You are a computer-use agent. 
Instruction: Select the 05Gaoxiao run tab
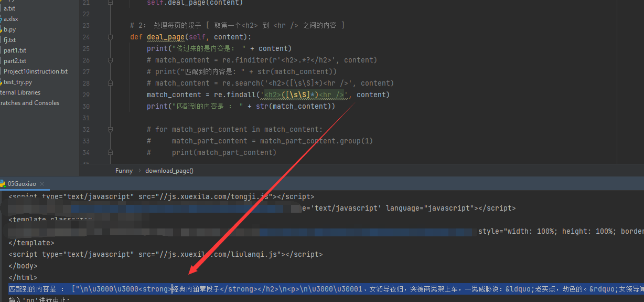coord(22,184)
